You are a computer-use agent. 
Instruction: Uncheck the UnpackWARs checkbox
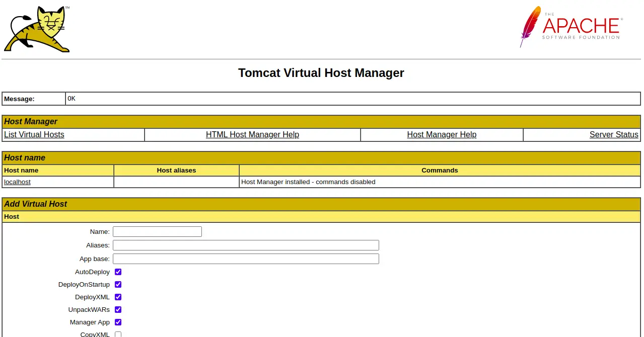pos(118,310)
